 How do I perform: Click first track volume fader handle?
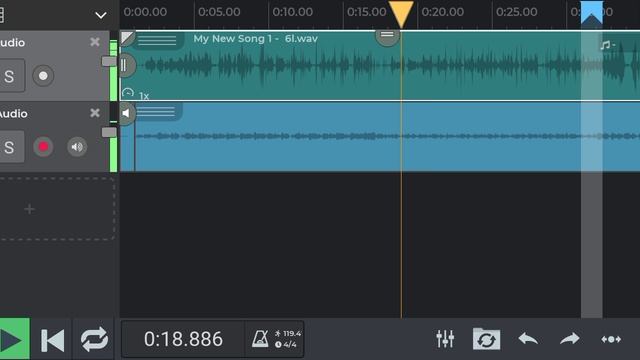(109, 61)
